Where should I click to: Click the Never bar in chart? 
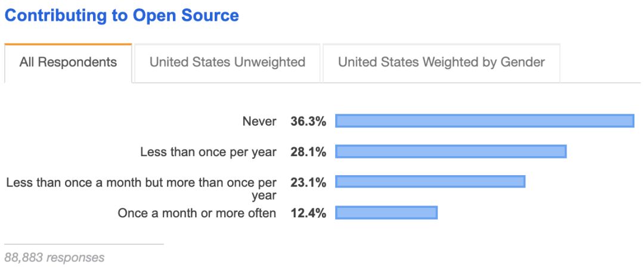pos(485,121)
